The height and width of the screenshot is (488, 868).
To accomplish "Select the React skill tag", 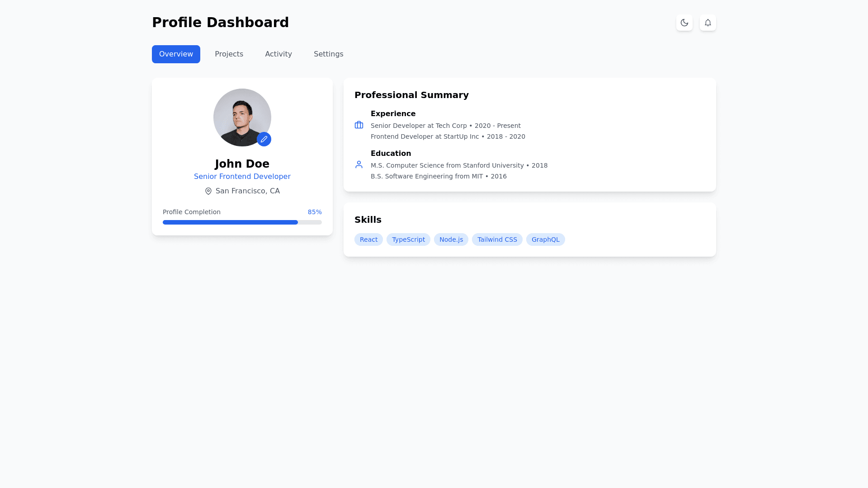I will (x=368, y=239).
